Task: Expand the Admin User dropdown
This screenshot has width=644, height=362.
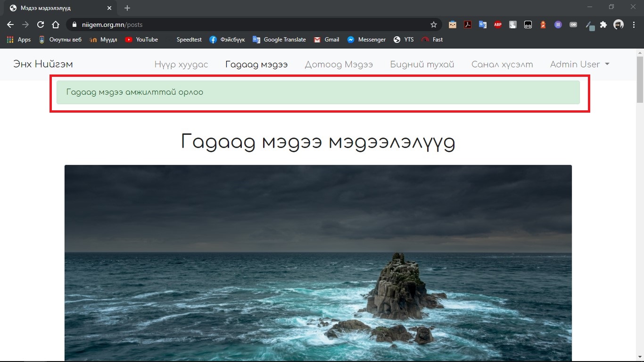Action: click(579, 65)
